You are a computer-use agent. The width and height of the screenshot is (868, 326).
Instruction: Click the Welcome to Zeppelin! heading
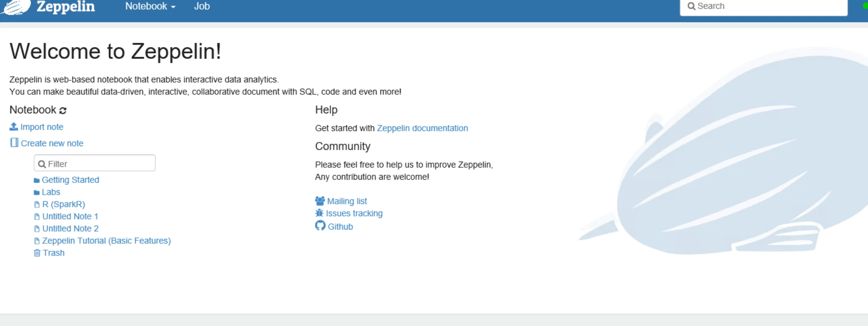click(x=115, y=52)
